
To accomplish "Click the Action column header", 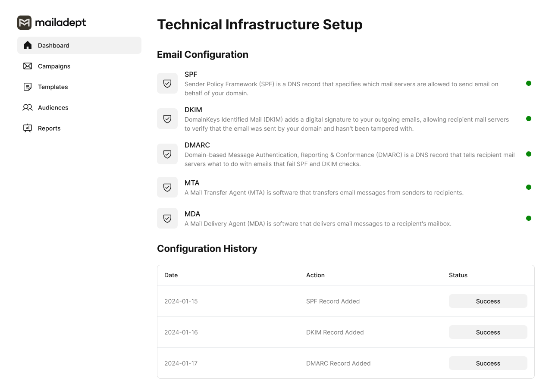I will click(x=315, y=275).
